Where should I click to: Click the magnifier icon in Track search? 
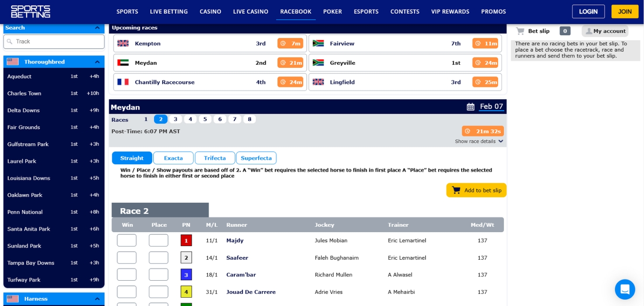(10, 42)
